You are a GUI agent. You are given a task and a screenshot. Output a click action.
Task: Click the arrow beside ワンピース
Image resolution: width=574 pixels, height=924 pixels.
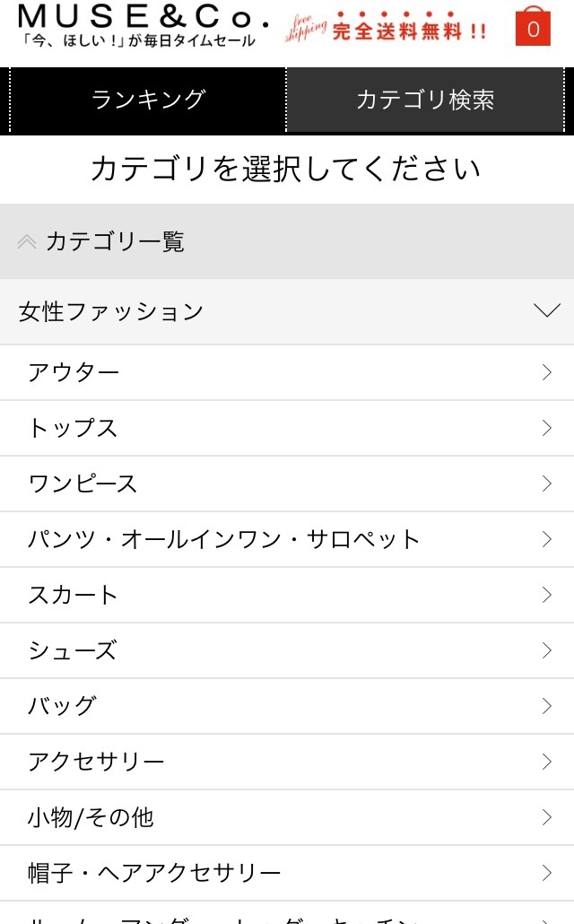[546, 484]
